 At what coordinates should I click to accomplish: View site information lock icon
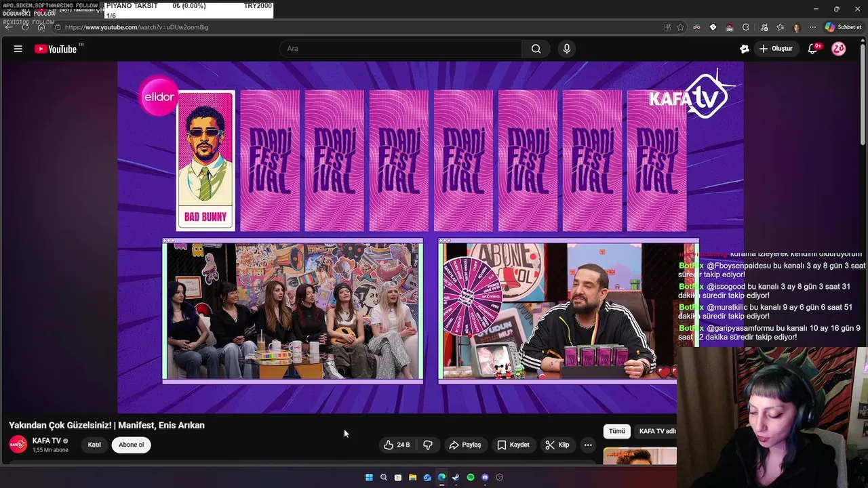58,27
